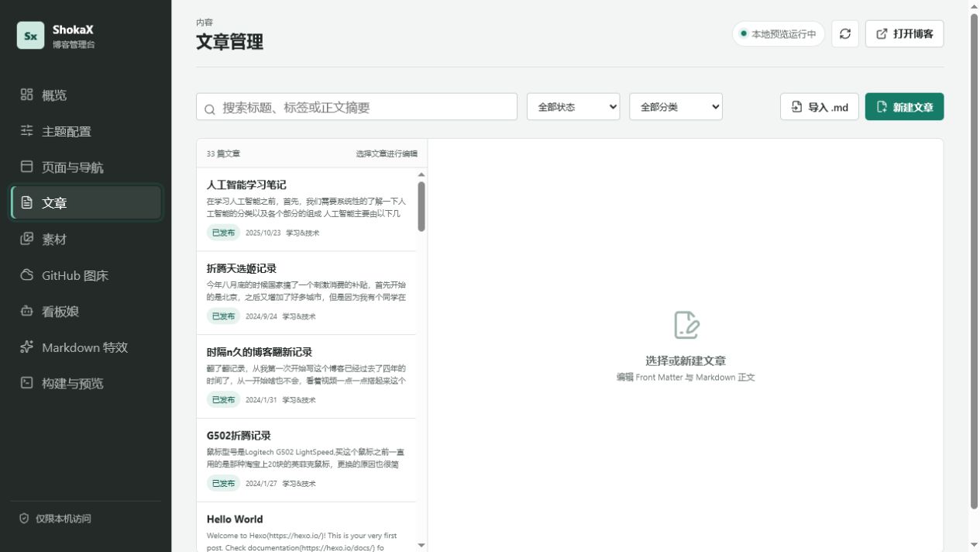The width and height of the screenshot is (980, 552).
Task: Open the Hello World article
Action: coord(306,527)
